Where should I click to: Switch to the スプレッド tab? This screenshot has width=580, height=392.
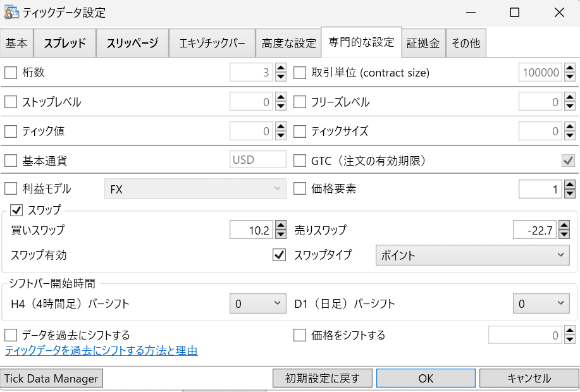click(x=65, y=43)
